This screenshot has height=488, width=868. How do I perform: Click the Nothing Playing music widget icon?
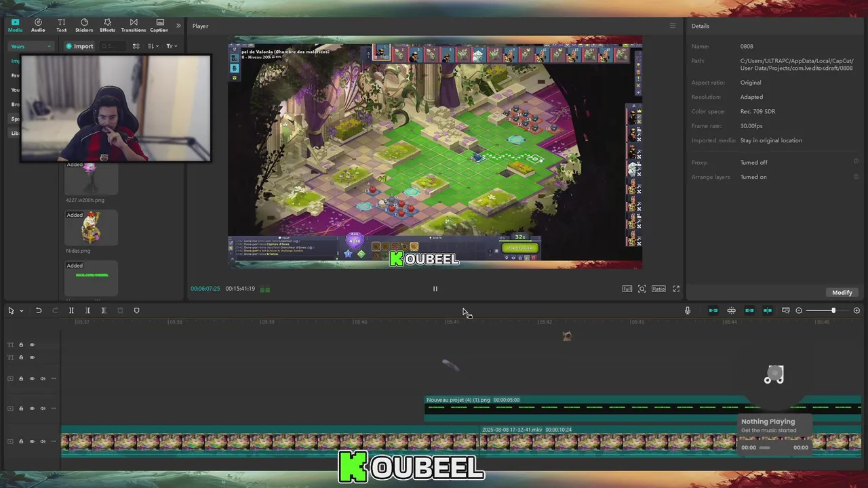(774, 375)
